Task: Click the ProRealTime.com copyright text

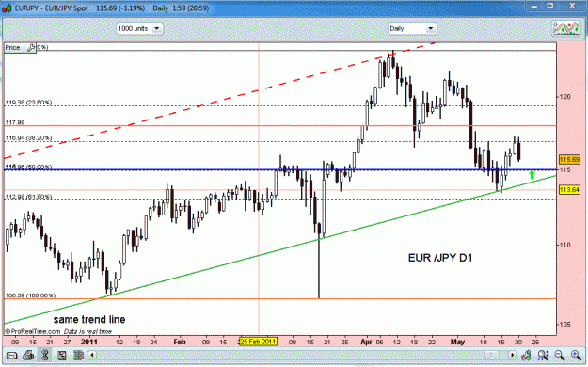Action: (32, 332)
